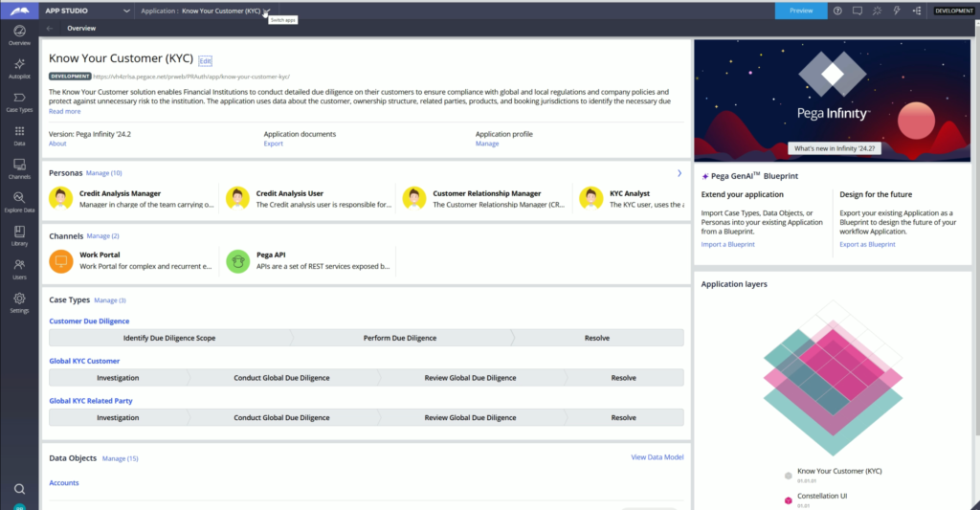Open Case Types in the sidebar
Screen dimensions: 980x510
click(19, 101)
